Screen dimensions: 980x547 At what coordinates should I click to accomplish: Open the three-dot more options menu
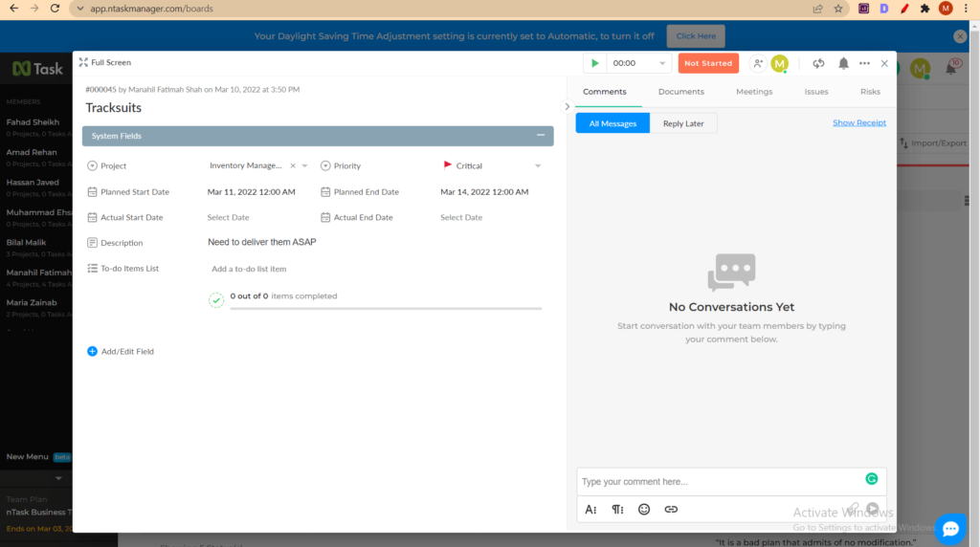tap(864, 63)
